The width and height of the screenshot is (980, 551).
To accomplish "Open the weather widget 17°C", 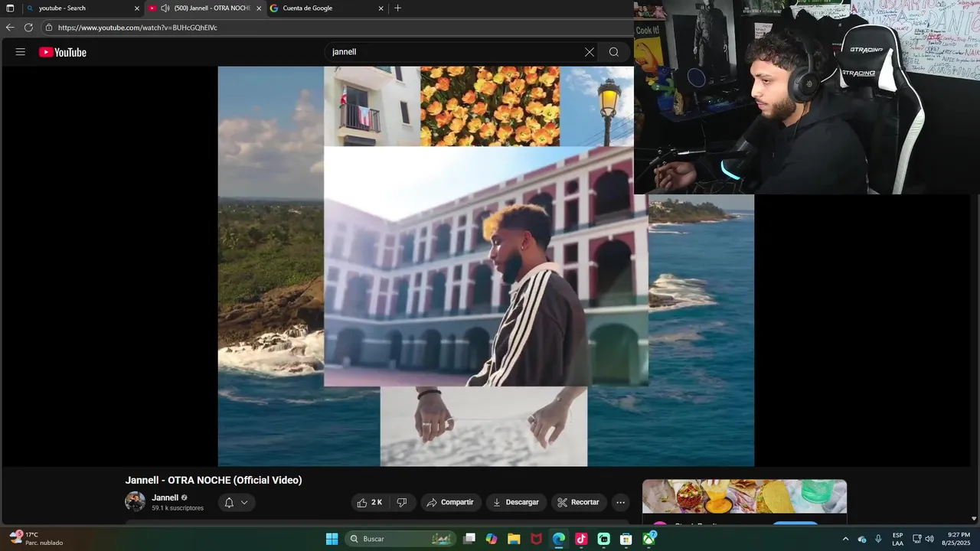I will (35, 539).
